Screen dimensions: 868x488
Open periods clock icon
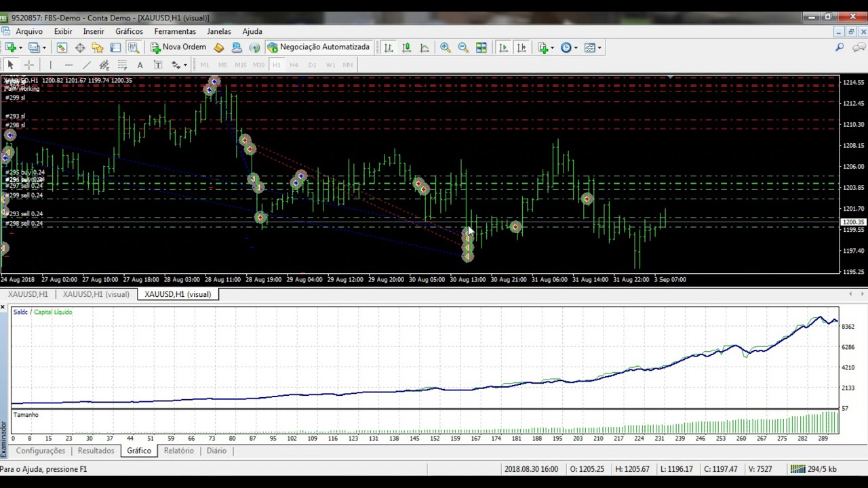click(x=566, y=47)
